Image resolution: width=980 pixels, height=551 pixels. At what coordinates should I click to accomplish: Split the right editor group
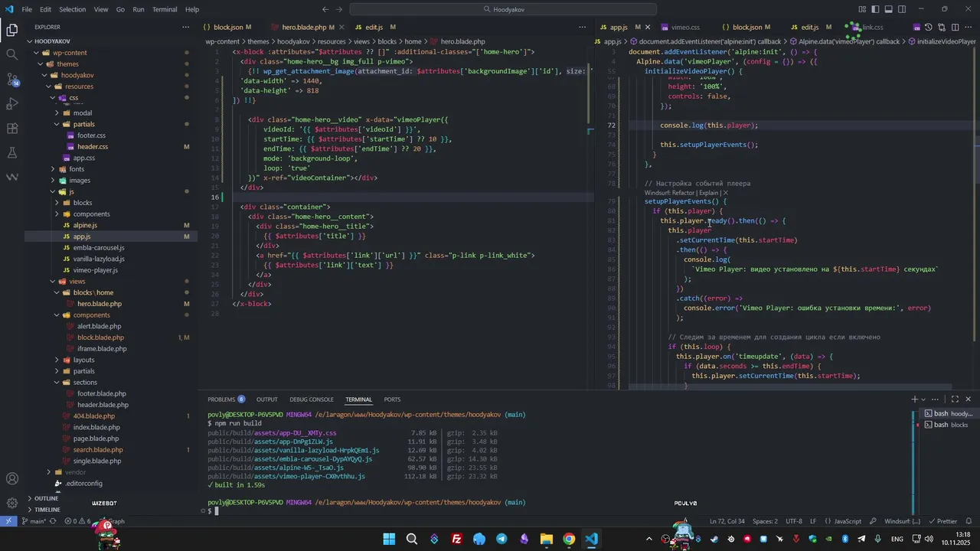coord(955,28)
